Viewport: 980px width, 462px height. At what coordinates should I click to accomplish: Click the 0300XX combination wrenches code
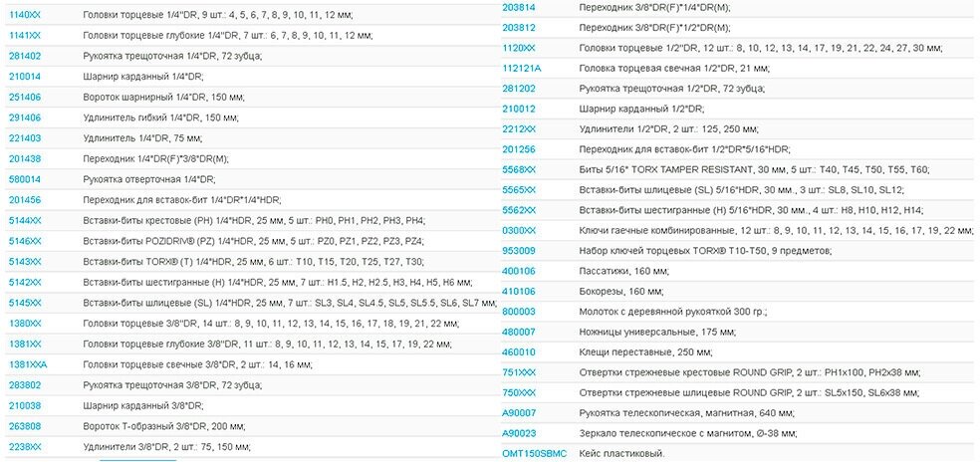tap(519, 231)
